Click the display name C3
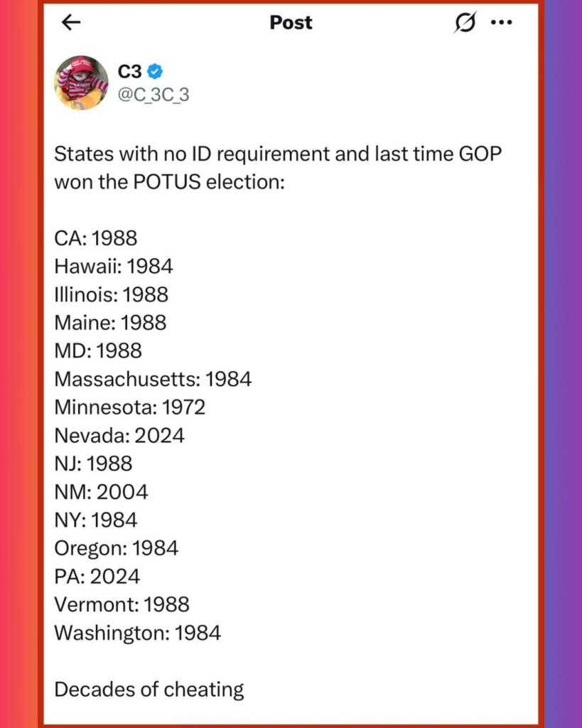The image size is (582, 728). point(129,71)
